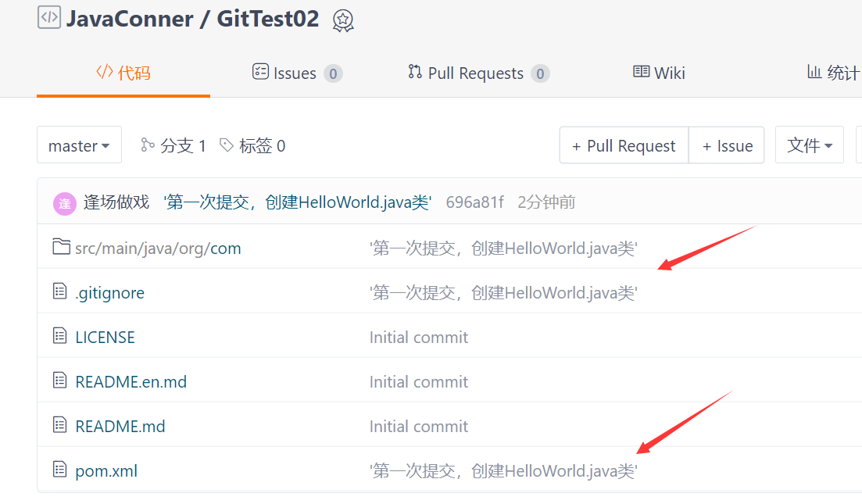Open the latest commit message link in header

tap(298, 202)
